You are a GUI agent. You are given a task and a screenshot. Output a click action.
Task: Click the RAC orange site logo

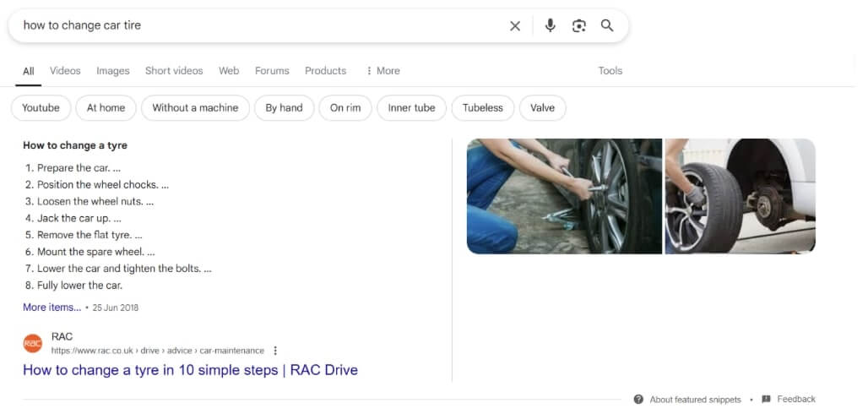33,343
